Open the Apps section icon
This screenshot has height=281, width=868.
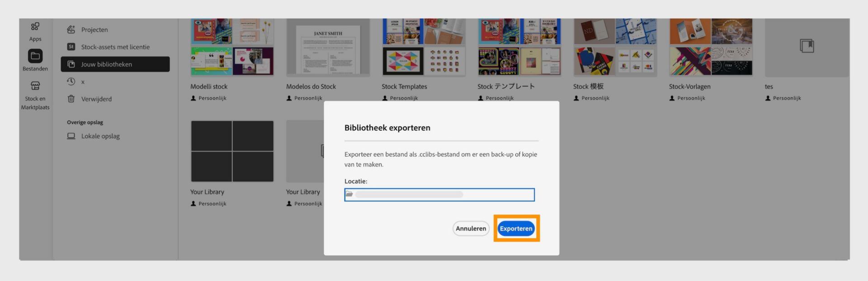35,26
